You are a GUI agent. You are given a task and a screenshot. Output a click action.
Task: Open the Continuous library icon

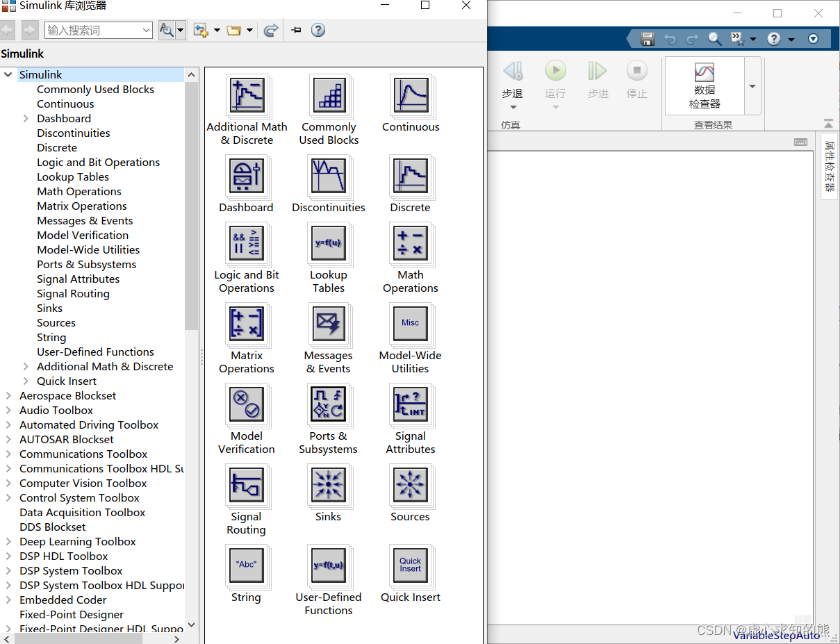tap(411, 96)
